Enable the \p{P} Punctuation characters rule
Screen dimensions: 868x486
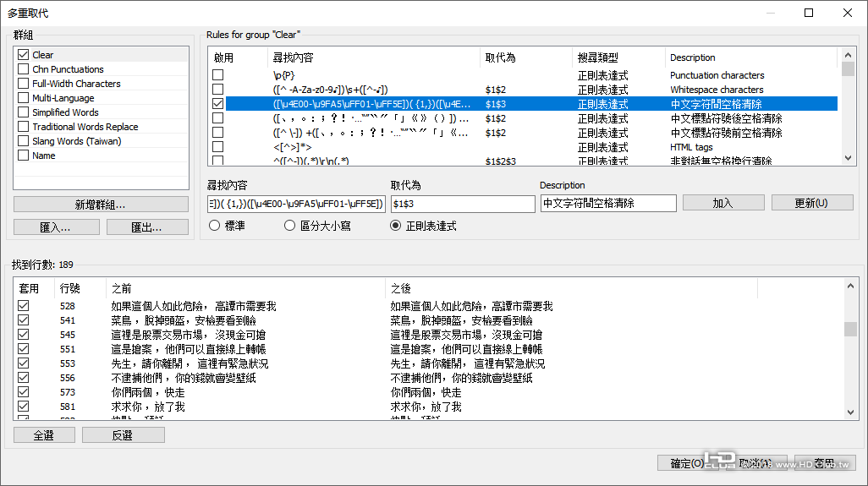point(218,74)
